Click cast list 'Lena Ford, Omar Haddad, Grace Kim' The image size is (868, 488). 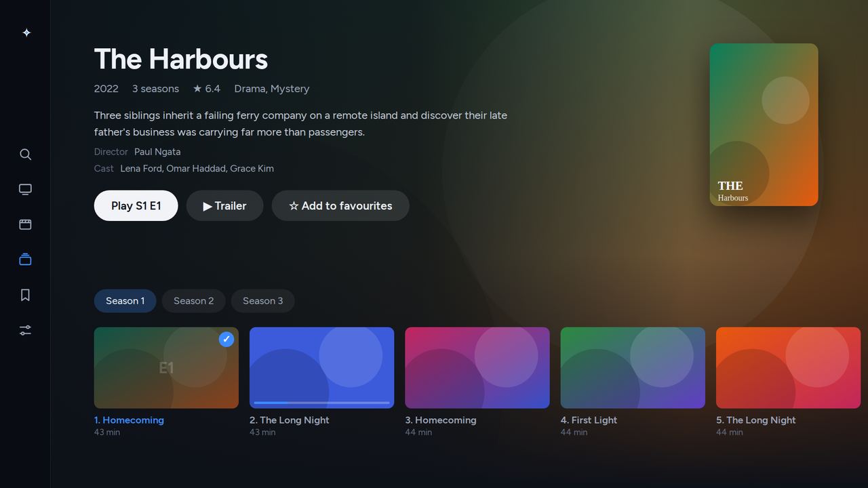tap(197, 169)
